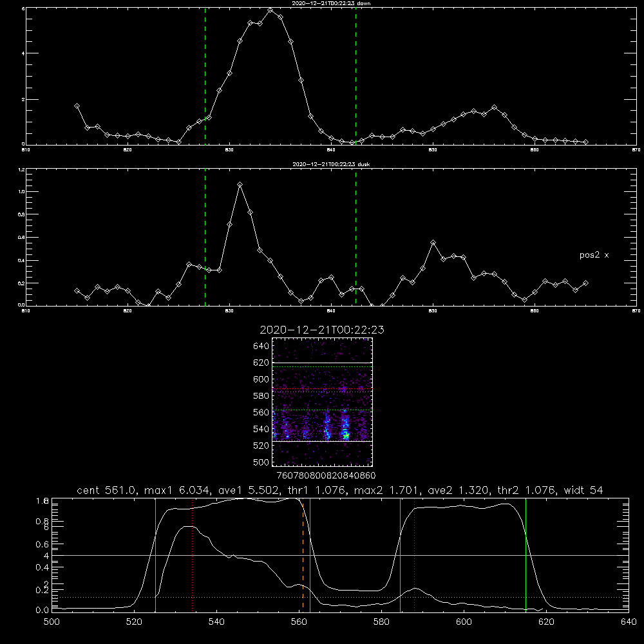Click the '600' tick label on bottom plot x-axis
The width and height of the screenshot is (644, 644).
(464, 622)
